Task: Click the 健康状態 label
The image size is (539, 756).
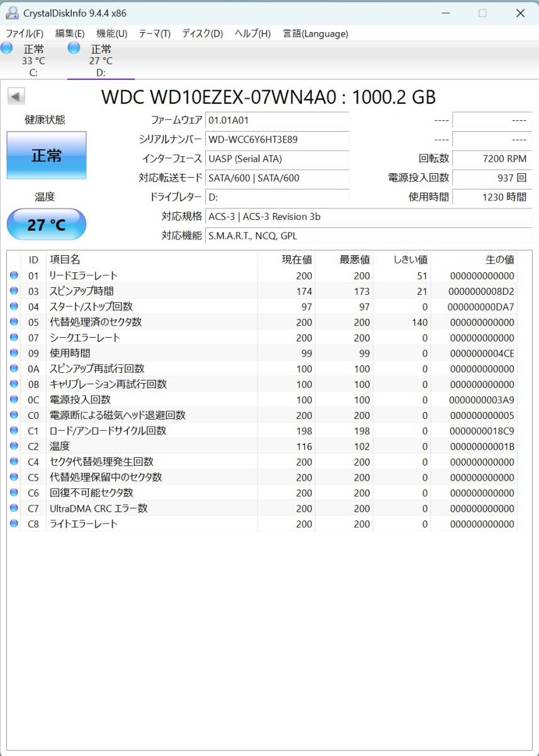Action: [x=45, y=120]
